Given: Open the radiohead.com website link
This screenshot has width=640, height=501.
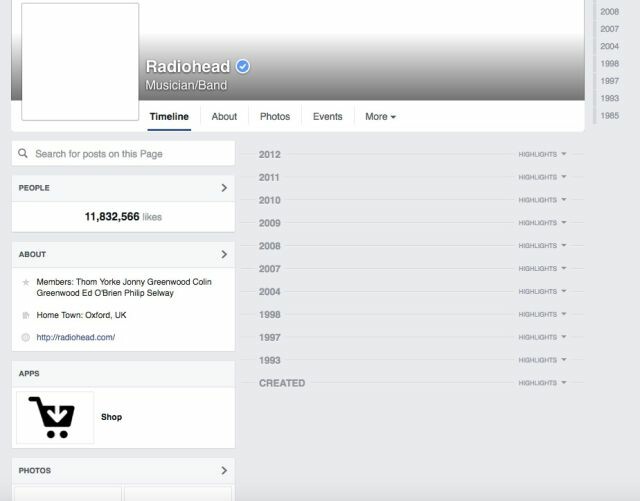Looking at the screenshot, I should (x=76, y=337).
